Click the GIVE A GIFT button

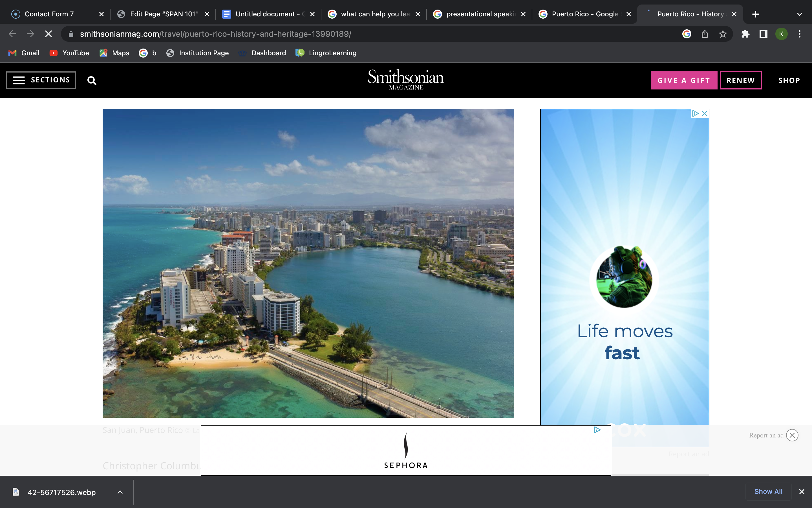coord(684,80)
